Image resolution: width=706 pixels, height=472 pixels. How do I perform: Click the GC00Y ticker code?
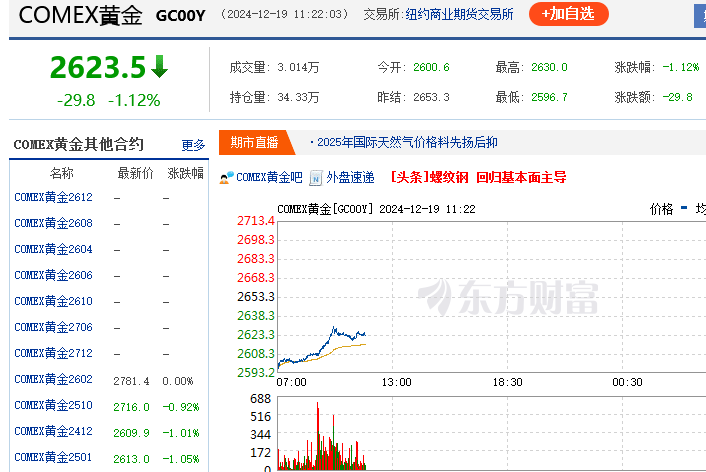pyautogui.click(x=181, y=16)
